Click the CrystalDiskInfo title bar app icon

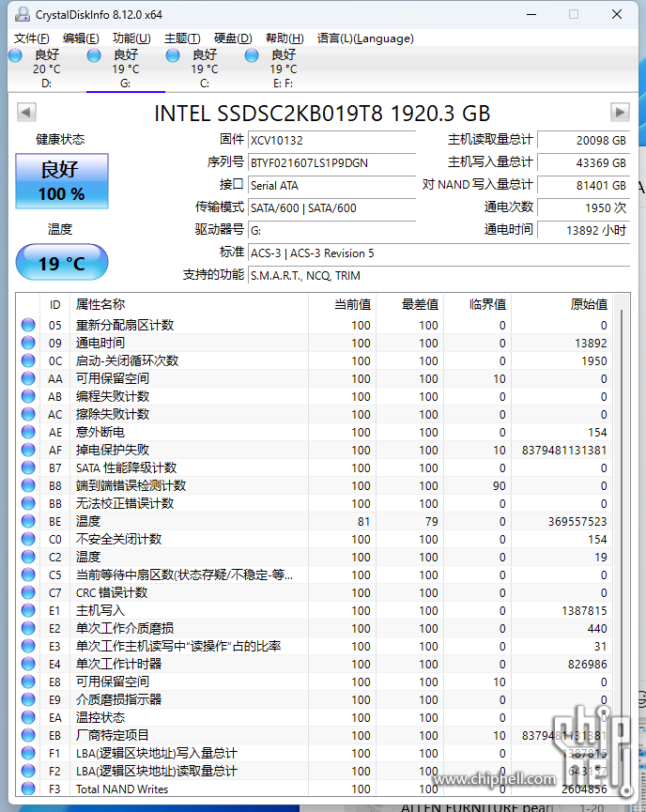pos(22,14)
